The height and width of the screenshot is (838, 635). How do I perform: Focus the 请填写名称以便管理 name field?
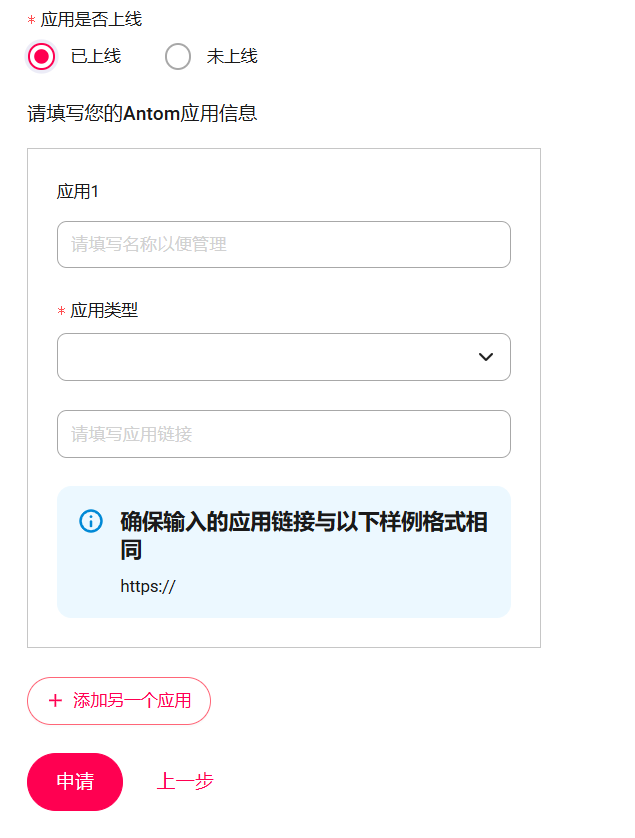pos(284,244)
